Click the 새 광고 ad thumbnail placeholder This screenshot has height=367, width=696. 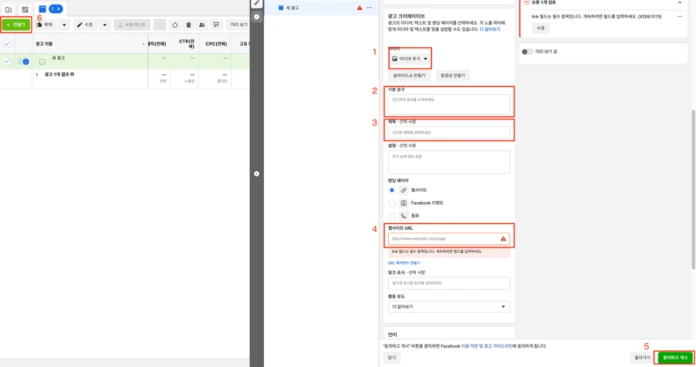[42, 62]
